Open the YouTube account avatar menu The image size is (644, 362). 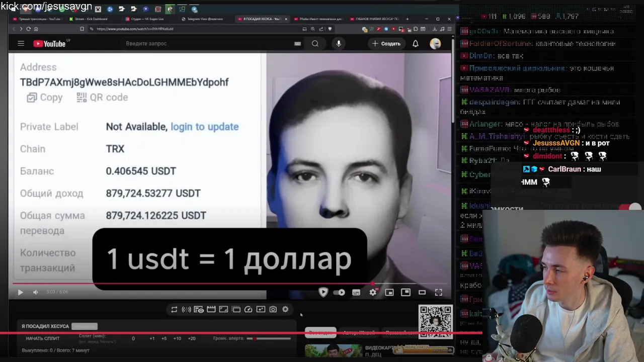coord(435,44)
